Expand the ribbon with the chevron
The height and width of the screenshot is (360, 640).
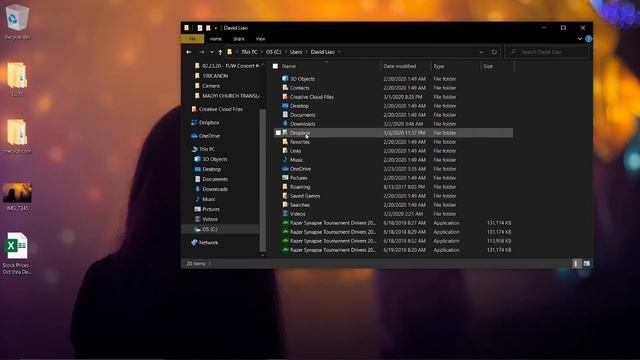tap(580, 39)
